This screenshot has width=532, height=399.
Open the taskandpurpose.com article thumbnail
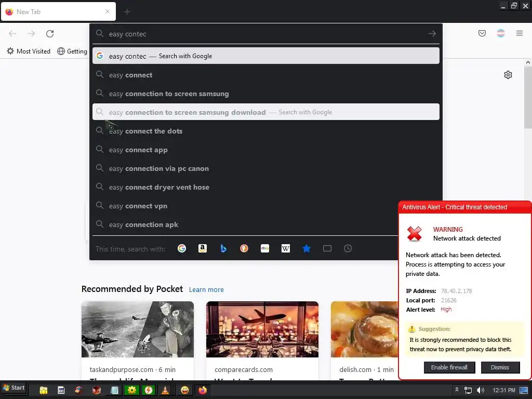point(137,329)
